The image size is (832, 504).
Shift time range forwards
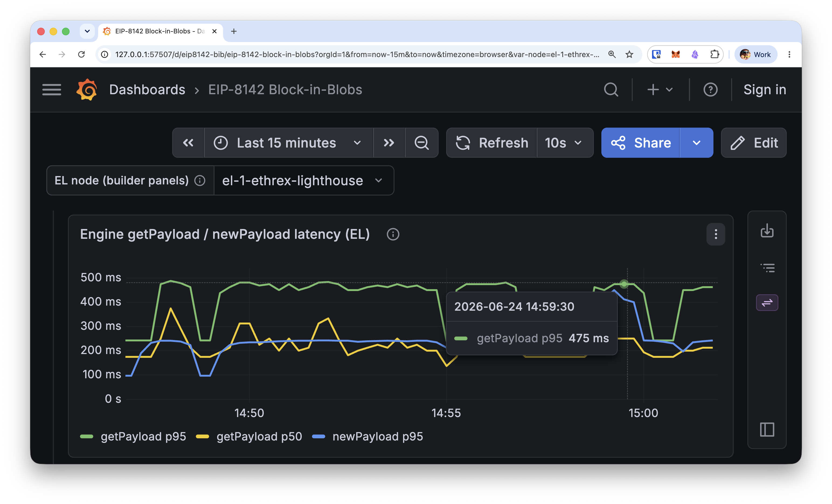389,143
